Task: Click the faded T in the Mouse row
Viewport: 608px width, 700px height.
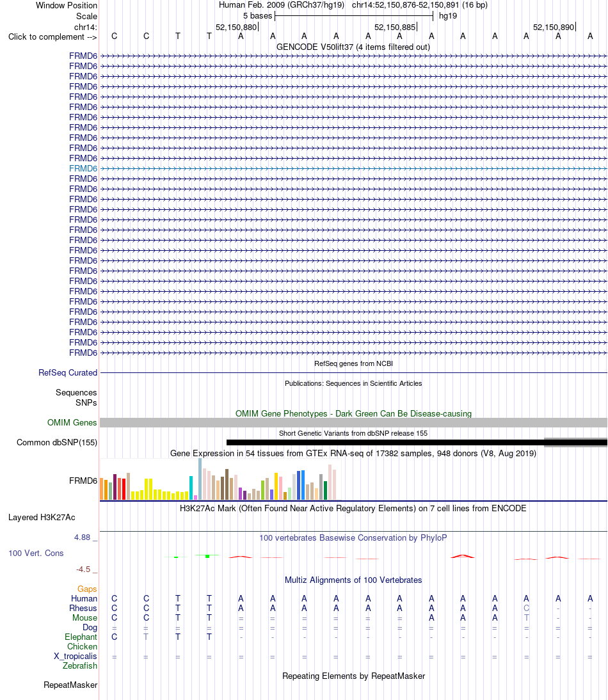Action: (526, 618)
